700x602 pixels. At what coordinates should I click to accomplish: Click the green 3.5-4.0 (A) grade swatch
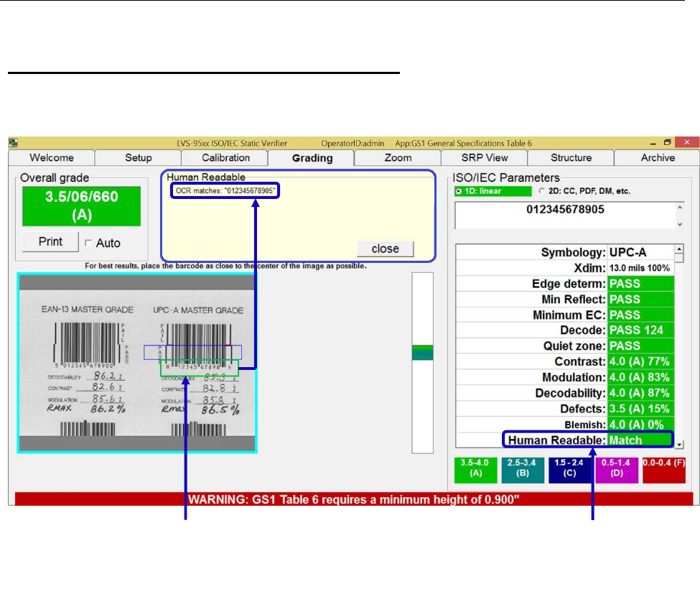475,471
